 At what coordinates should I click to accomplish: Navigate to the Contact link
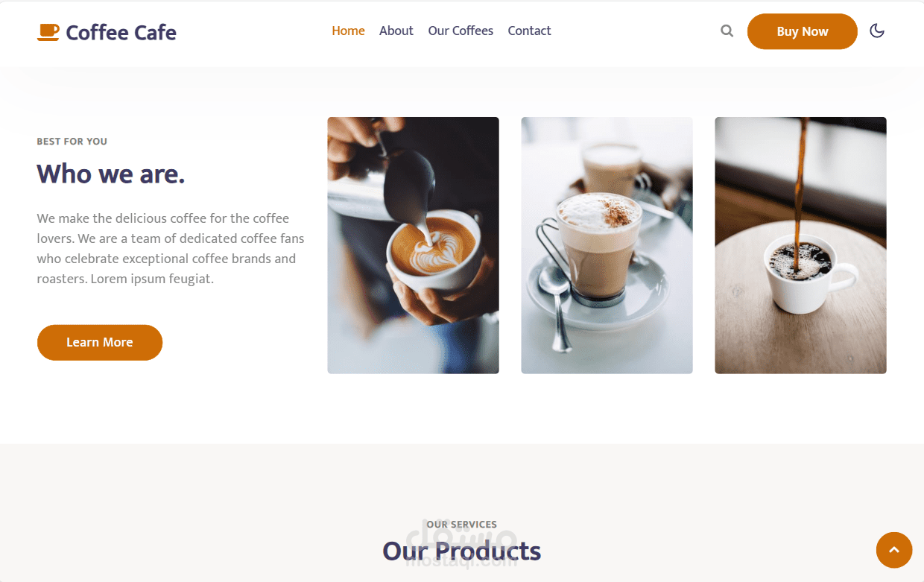point(529,31)
